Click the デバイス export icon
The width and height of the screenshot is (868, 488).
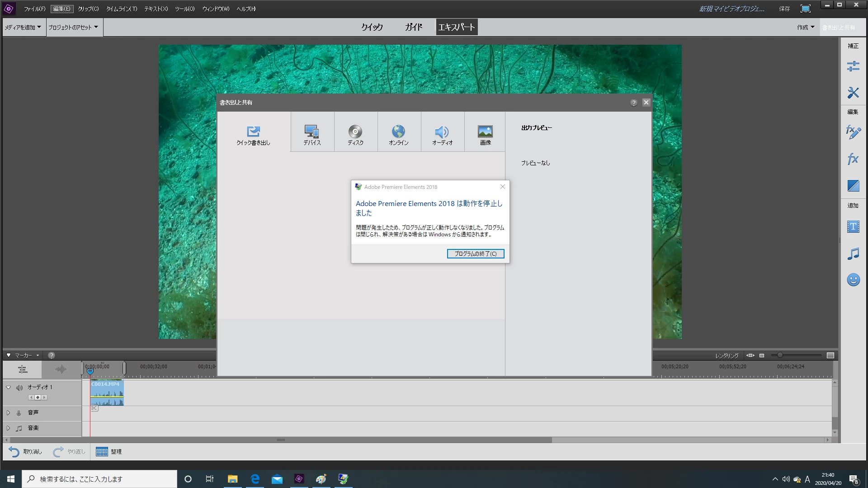312,135
